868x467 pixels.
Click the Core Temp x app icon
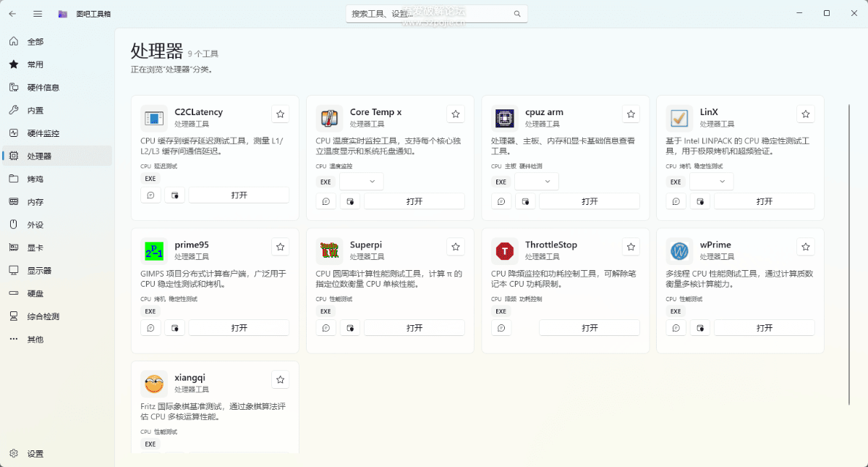pyautogui.click(x=329, y=118)
